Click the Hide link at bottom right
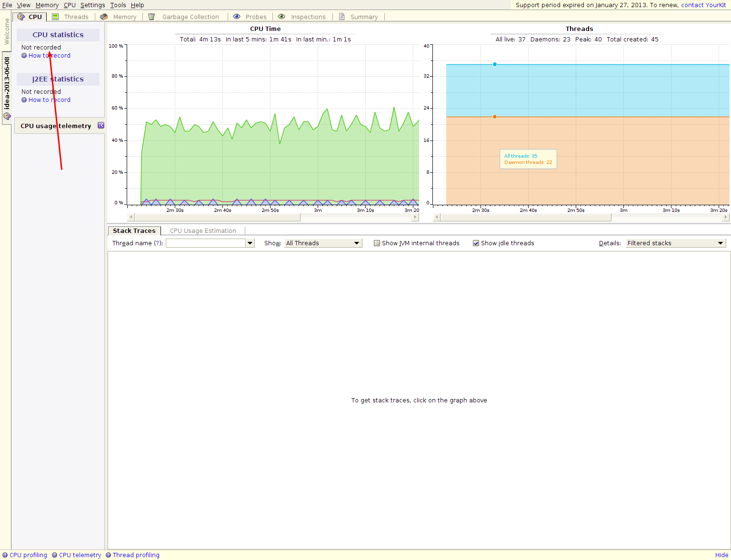The width and height of the screenshot is (731, 560). click(721, 555)
